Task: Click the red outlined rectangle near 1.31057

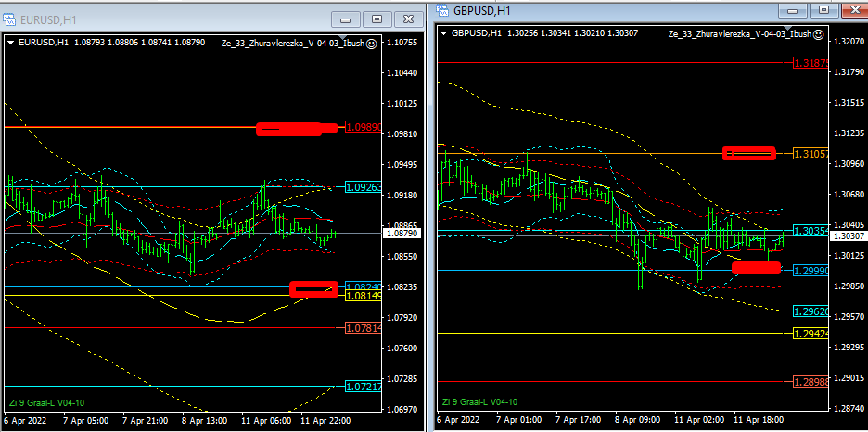Action: (749, 153)
